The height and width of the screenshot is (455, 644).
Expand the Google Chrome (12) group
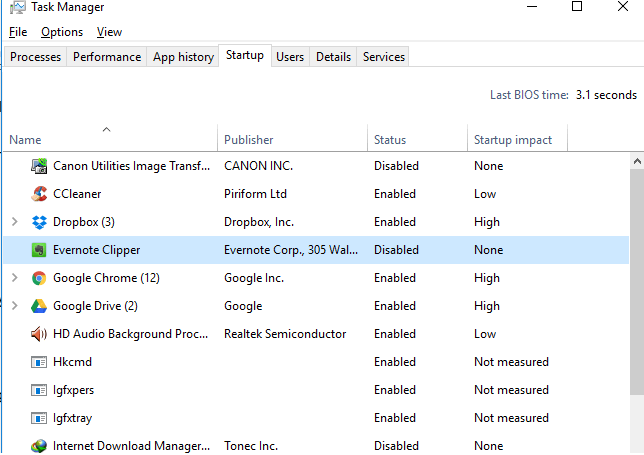click(15, 278)
